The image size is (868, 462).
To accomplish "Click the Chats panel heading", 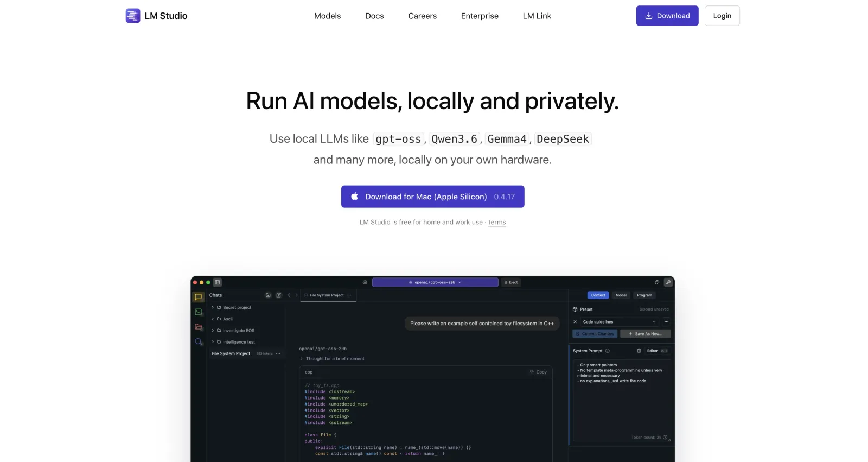I will click(215, 295).
